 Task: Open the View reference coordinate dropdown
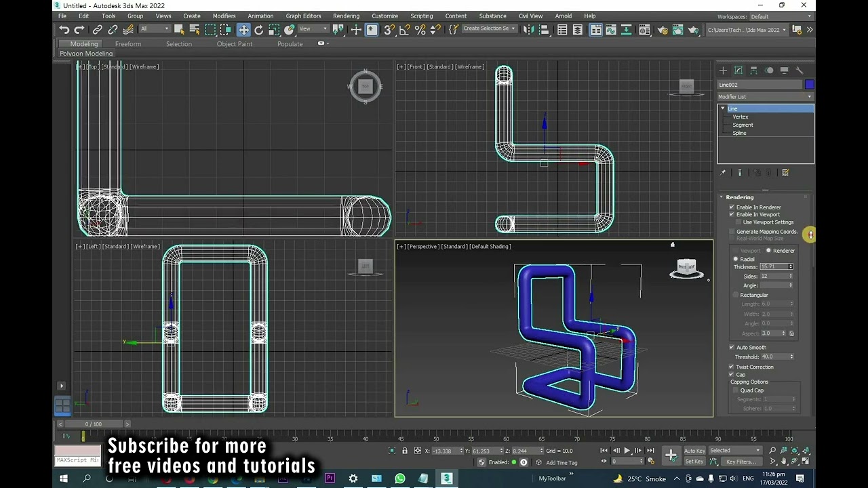313,29
